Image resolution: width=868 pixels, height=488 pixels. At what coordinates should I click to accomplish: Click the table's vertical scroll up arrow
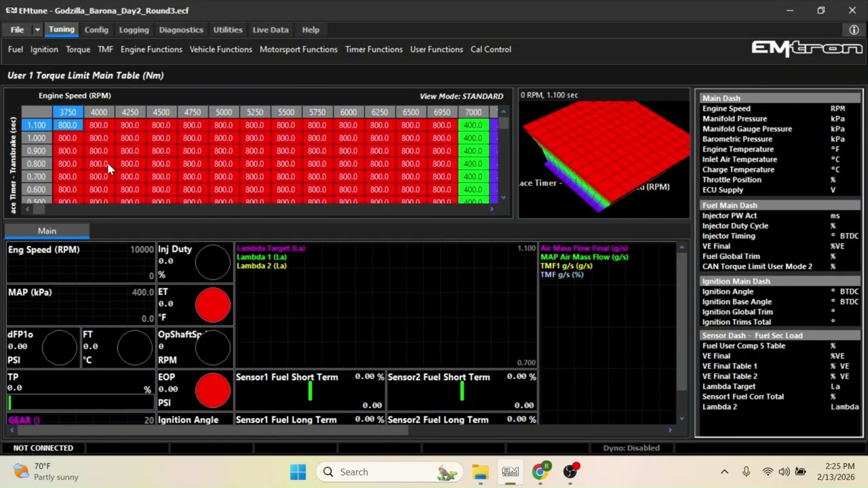point(503,112)
